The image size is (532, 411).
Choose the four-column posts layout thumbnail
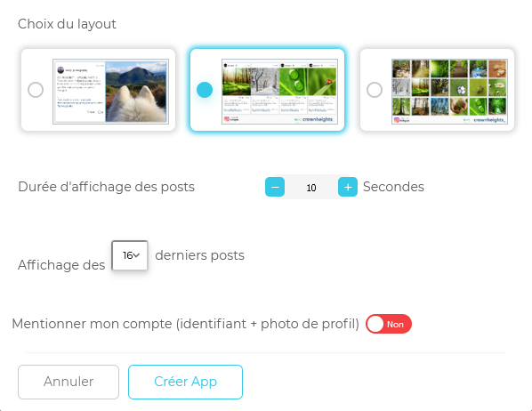(x=279, y=92)
